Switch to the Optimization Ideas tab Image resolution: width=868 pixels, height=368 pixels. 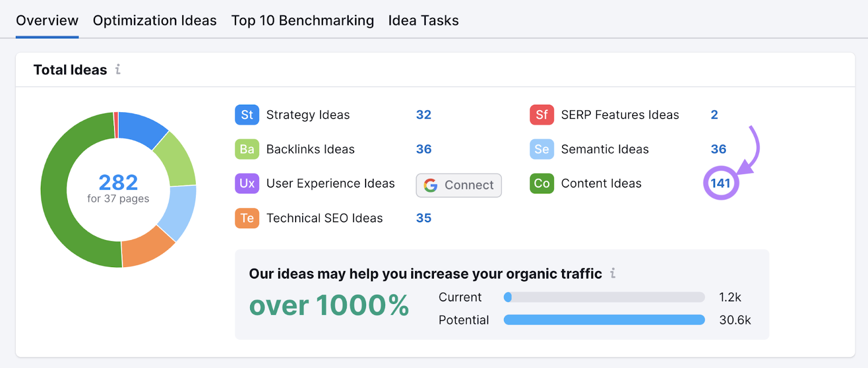(155, 21)
